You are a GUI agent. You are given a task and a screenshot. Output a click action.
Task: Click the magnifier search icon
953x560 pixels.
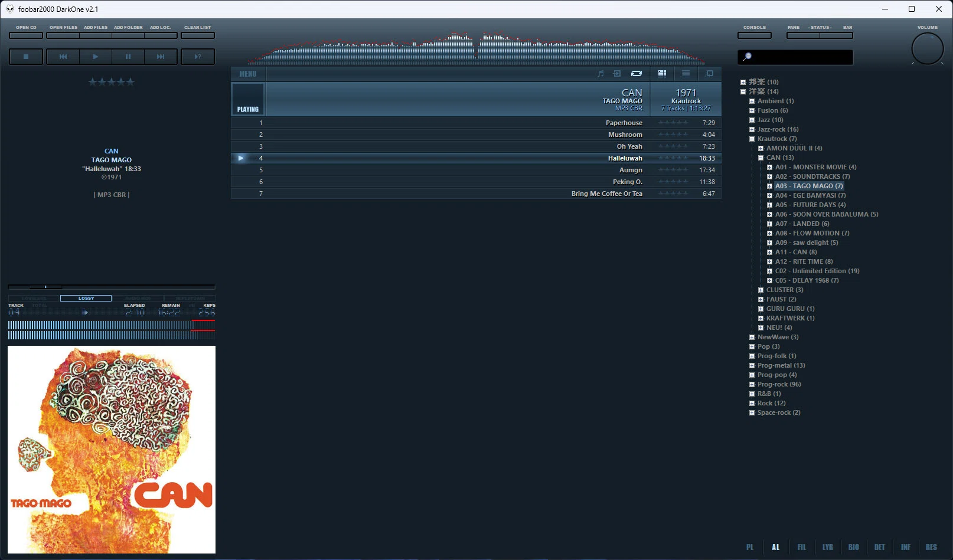[x=747, y=57]
